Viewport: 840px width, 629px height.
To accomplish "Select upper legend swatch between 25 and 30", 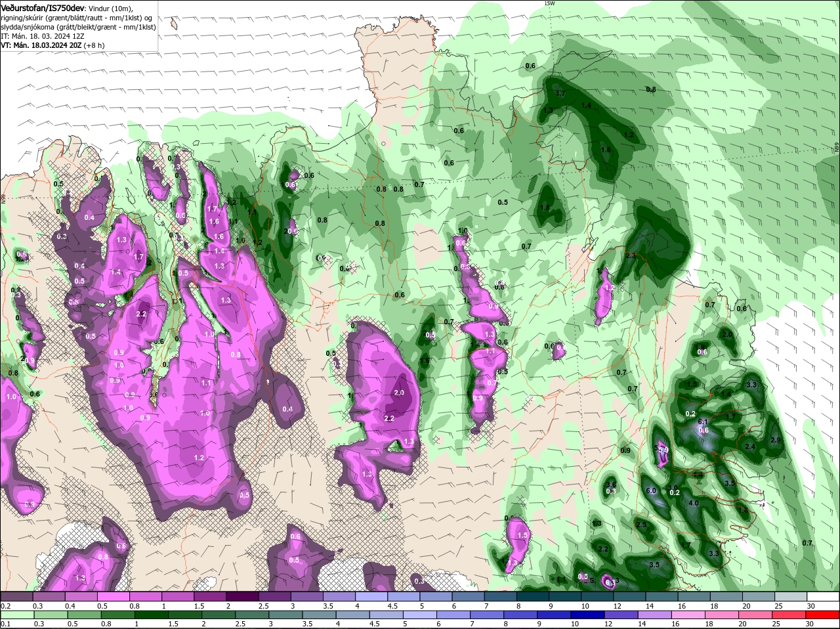I will click(791, 596).
